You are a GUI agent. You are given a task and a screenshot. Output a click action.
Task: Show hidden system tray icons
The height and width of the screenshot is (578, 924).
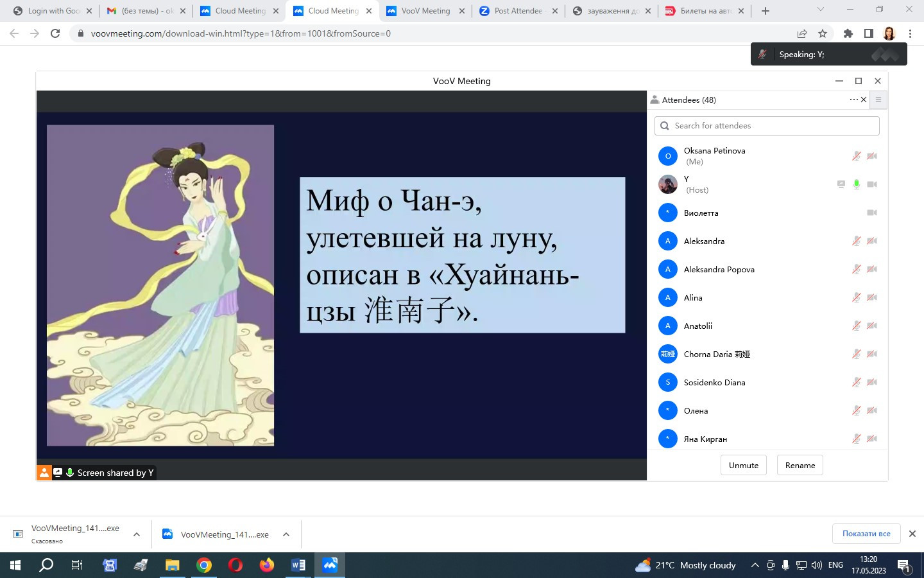(x=755, y=565)
